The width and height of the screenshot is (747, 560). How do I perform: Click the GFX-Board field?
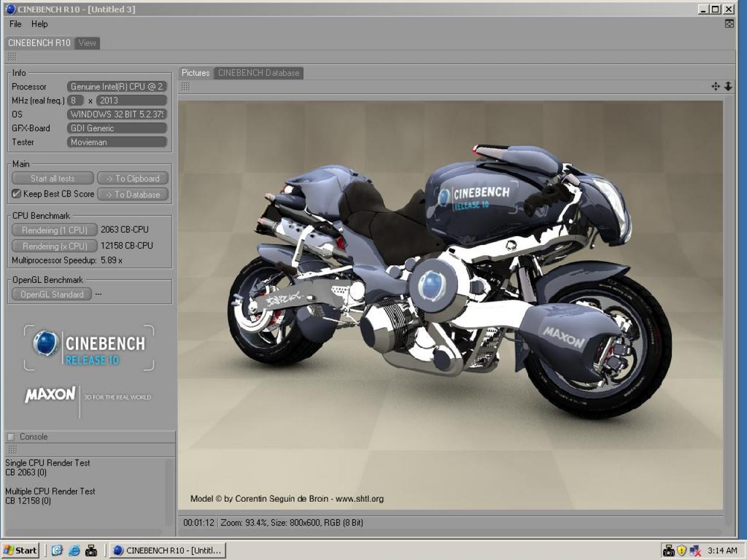point(117,128)
